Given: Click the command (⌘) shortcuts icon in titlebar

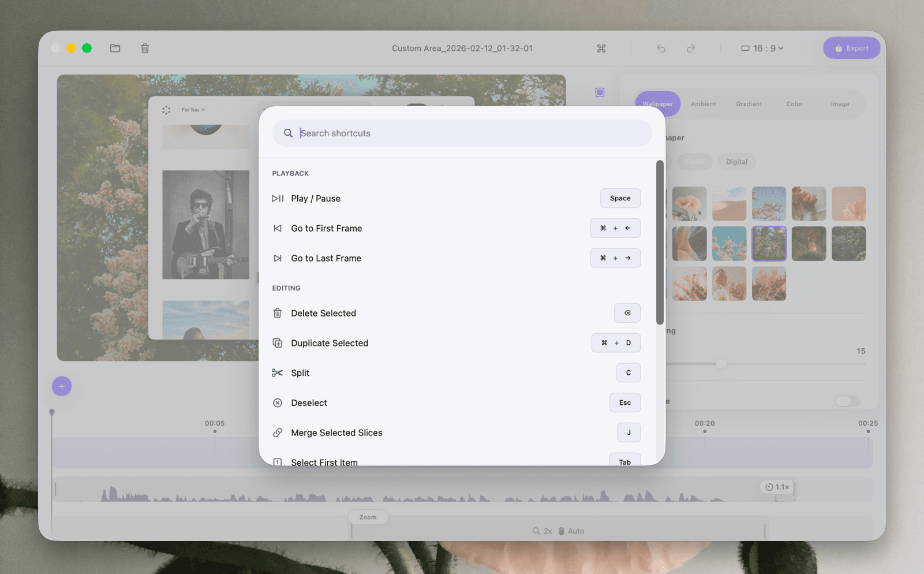Looking at the screenshot, I should (600, 48).
